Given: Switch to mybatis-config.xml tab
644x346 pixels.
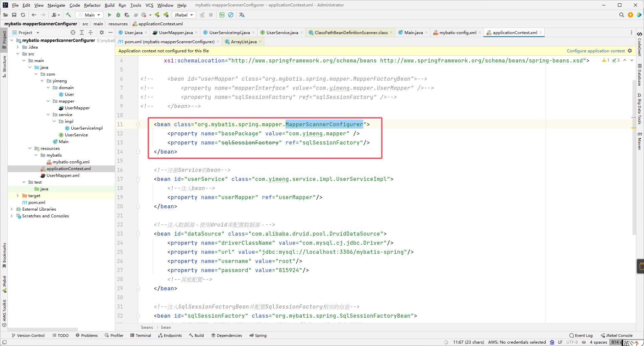Looking at the screenshot, I should pyautogui.click(x=457, y=32).
